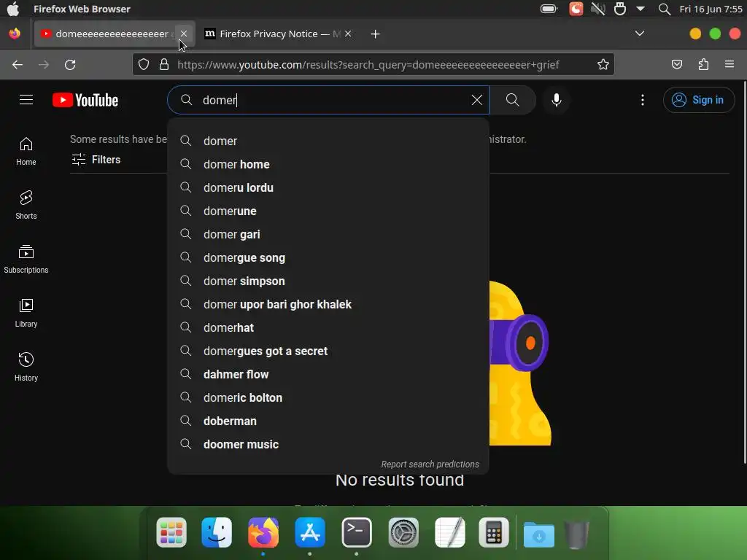Open History from the sidebar
The image size is (747, 560).
coord(26,367)
